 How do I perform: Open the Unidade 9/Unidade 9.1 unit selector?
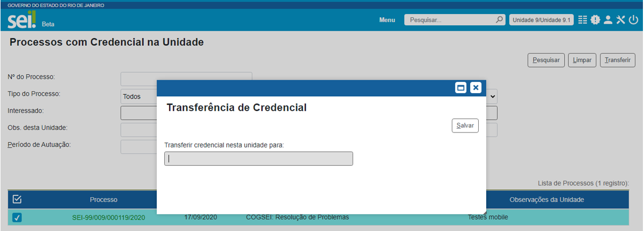pyautogui.click(x=541, y=20)
